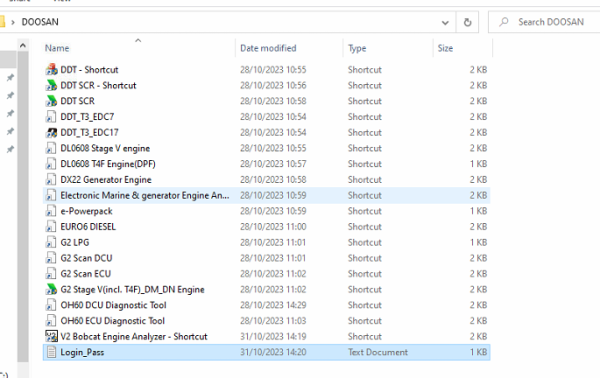The image size is (600, 378).
Task: Sort files by Date modified column
Action: pyautogui.click(x=268, y=48)
